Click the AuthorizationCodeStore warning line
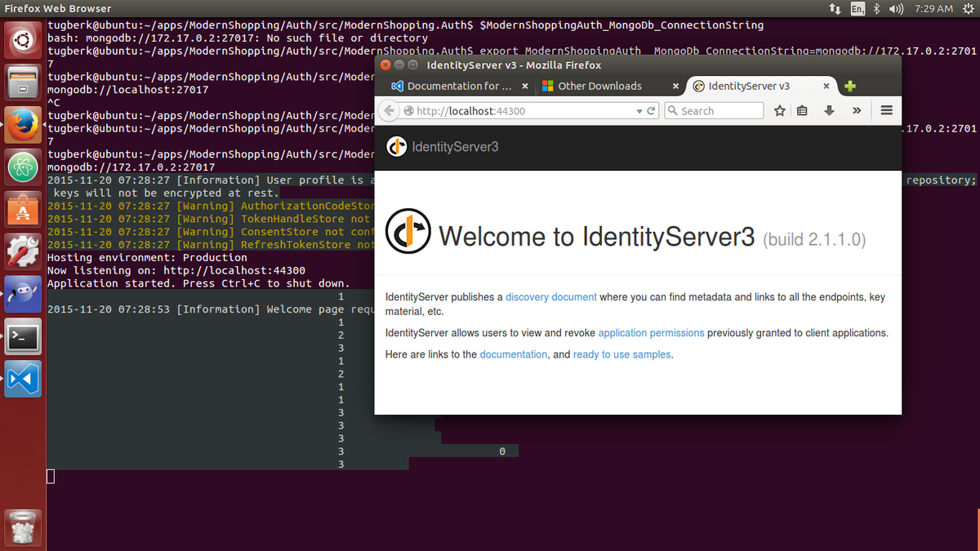The width and height of the screenshot is (980, 551). pos(210,206)
